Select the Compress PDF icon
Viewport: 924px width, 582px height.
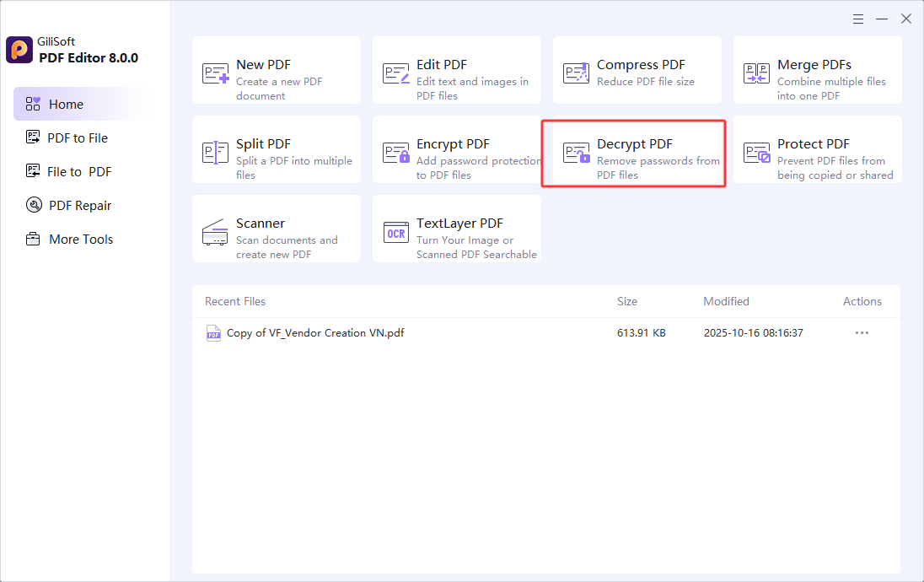tap(577, 73)
